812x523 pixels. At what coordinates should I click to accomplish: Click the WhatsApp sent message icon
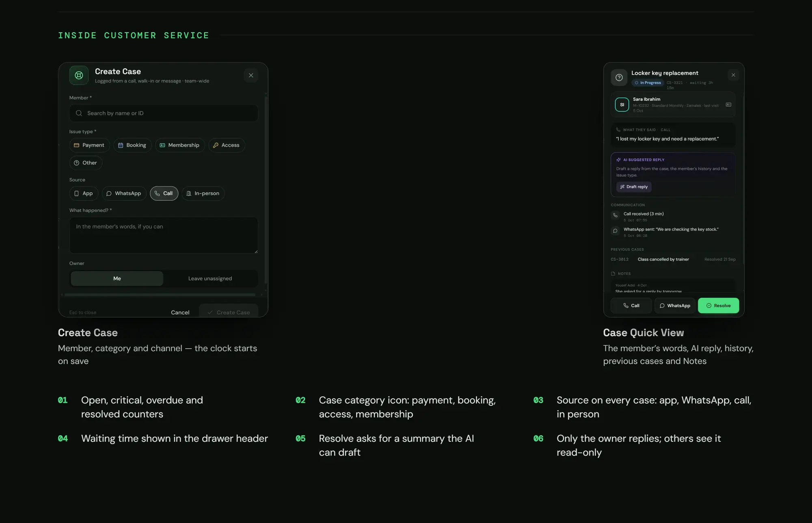pos(615,231)
